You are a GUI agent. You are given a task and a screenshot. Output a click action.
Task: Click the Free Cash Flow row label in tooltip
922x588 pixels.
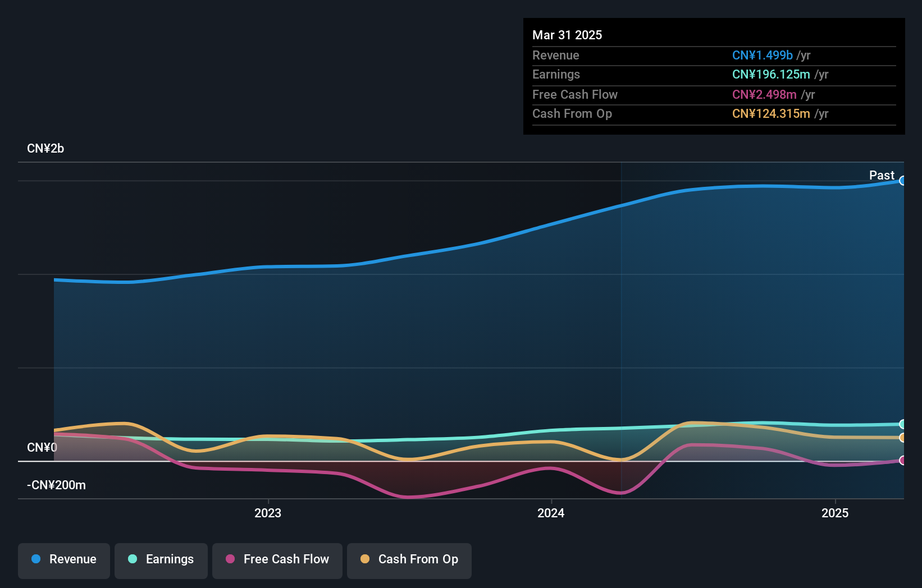click(575, 94)
